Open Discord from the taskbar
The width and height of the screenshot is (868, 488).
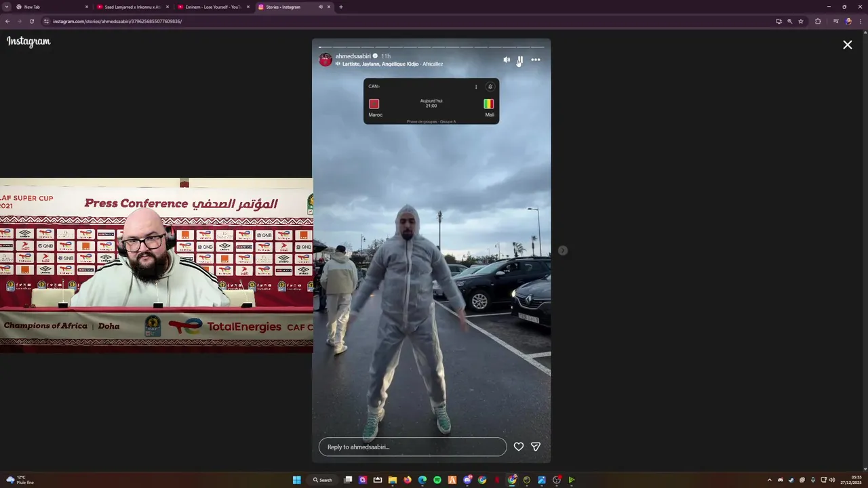tap(467, 480)
